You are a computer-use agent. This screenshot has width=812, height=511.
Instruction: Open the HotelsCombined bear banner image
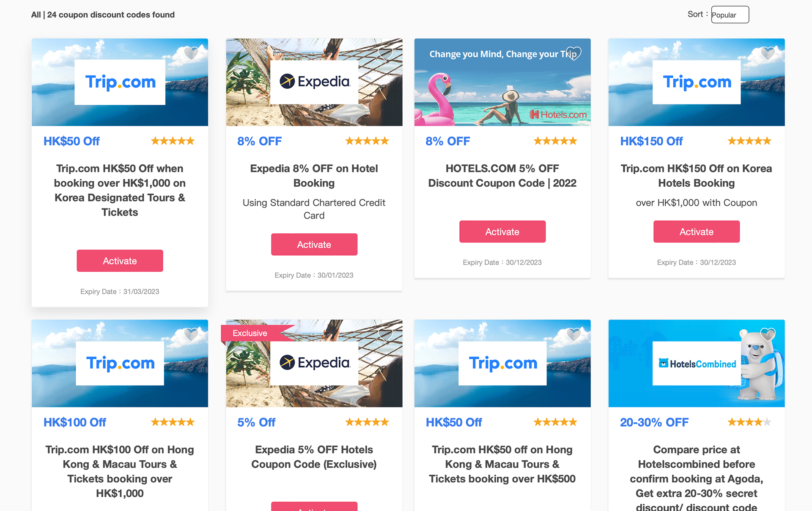[x=697, y=363]
